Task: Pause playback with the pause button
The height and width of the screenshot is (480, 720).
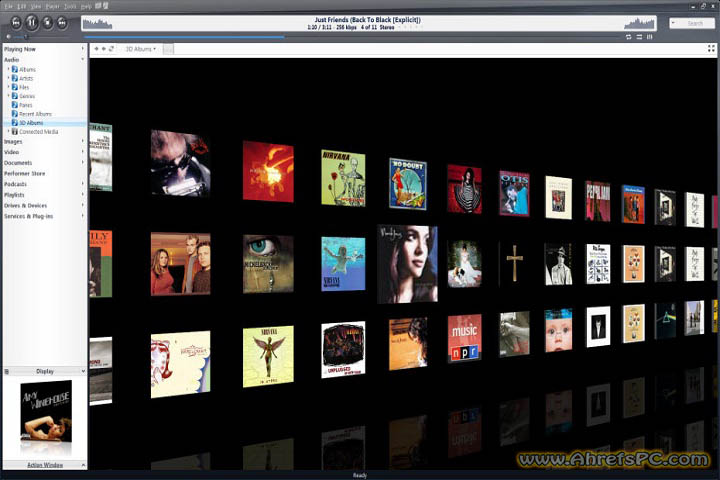Action: 31,22
